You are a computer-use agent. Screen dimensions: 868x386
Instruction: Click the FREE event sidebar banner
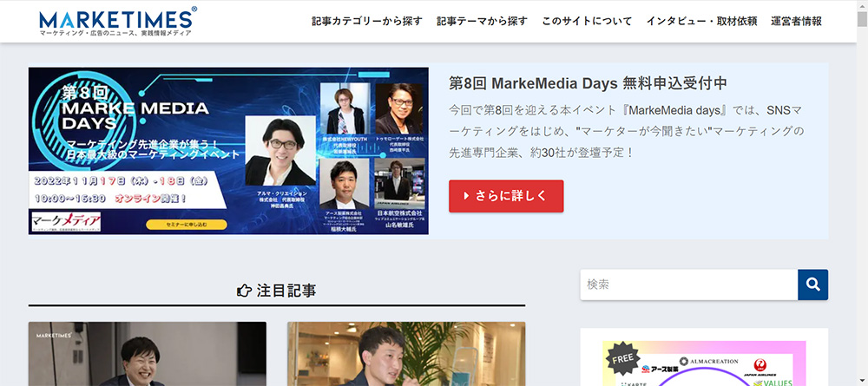tap(704, 363)
